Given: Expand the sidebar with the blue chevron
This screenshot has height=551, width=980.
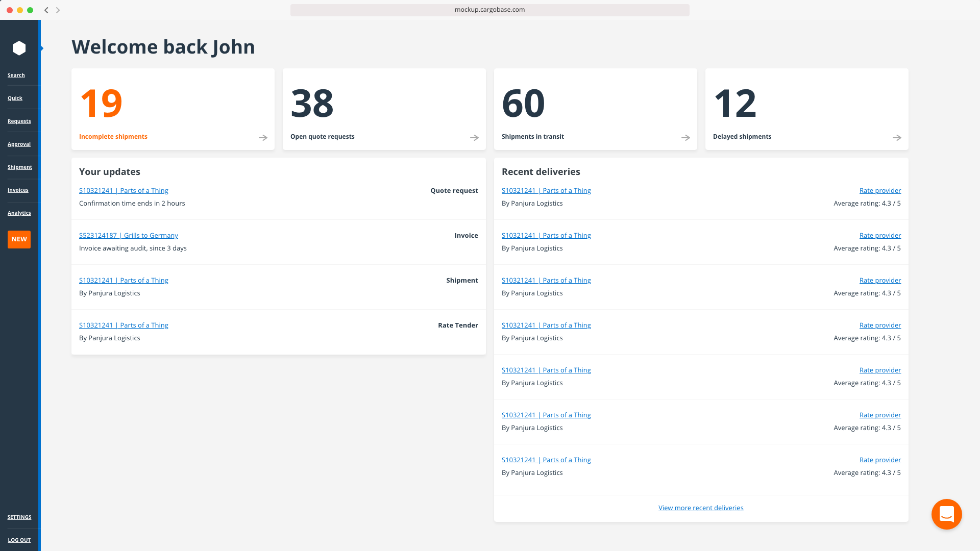Looking at the screenshot, I should pos(41,48).
